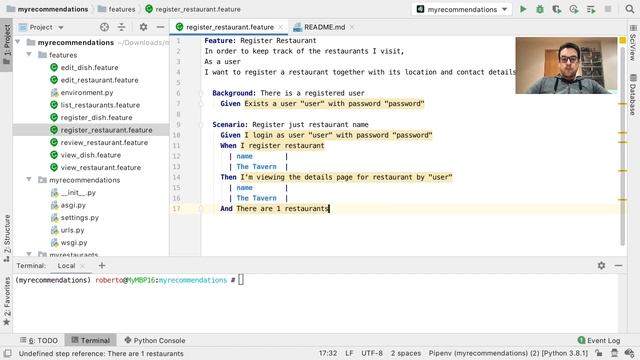Viewport: 640px width, 360px height.
Task: Click the features breadcrumb
Action: (117, 9)
